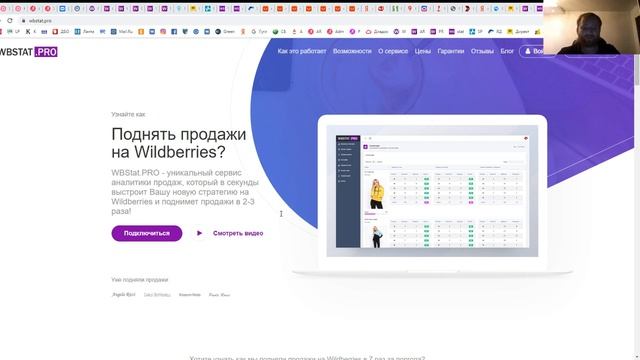Open the Google 'Гугл' bookmark
640x360 pixels.
click(x=259, y=31)
